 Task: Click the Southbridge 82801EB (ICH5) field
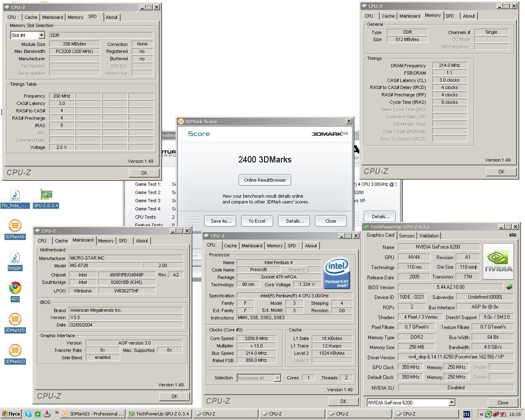coord(127,283)
